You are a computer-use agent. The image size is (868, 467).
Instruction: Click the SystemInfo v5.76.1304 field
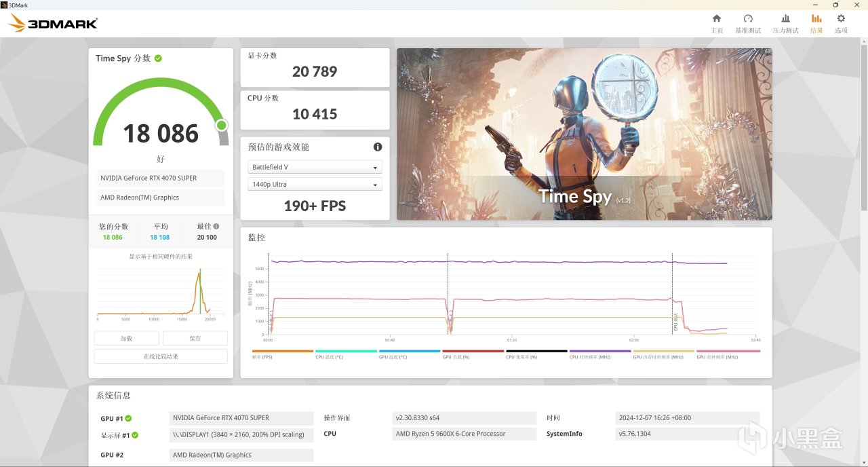(x=688, y=434)
